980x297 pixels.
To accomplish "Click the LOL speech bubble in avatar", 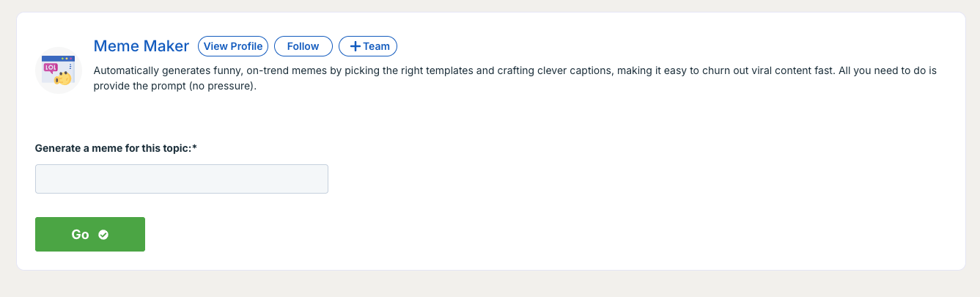I will [x=51, y=67].
